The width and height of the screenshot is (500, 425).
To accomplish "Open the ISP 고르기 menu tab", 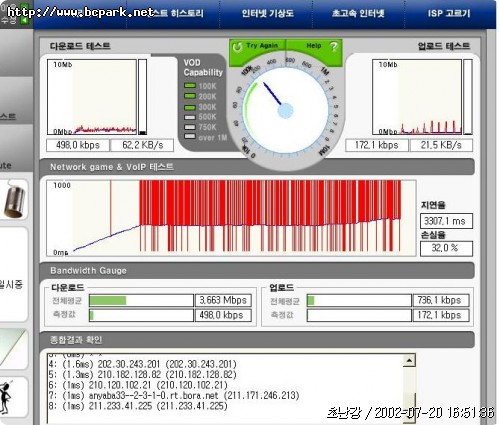I will [449, 13].
